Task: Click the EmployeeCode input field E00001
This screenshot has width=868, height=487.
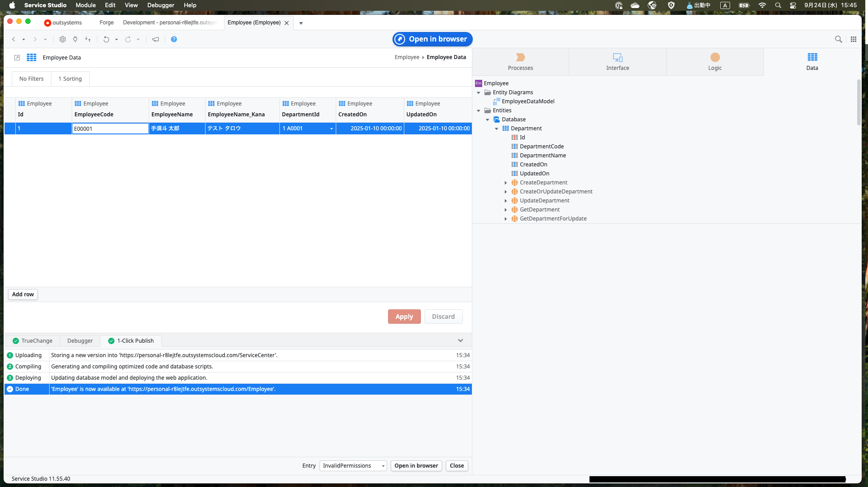Action: tap(110, 129)
